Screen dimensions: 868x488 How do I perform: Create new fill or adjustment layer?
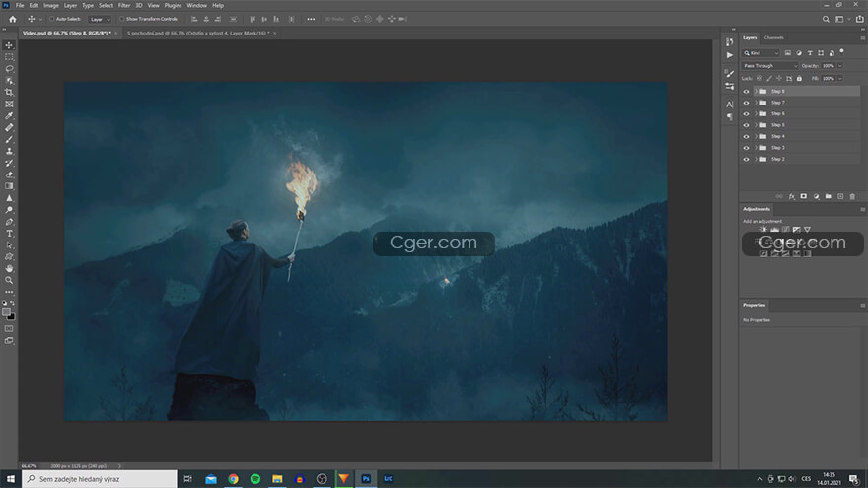point(816,196)
